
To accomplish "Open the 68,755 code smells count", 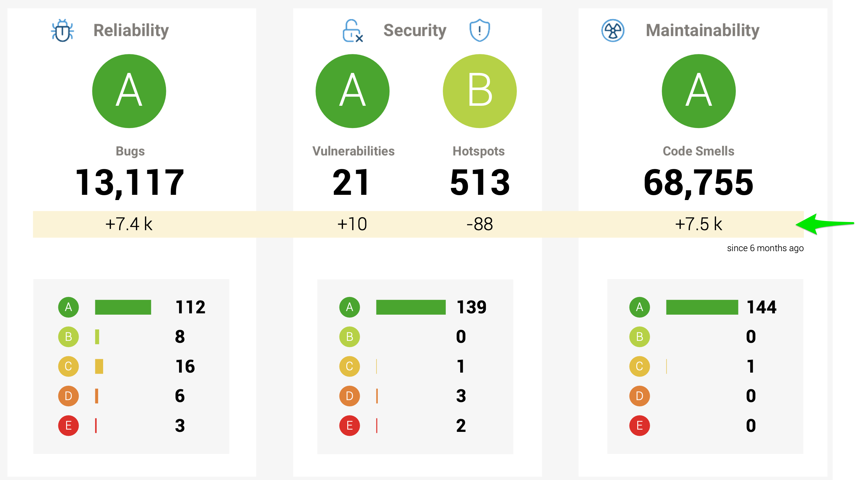I will pyautogui.click(x=698, y=183).
